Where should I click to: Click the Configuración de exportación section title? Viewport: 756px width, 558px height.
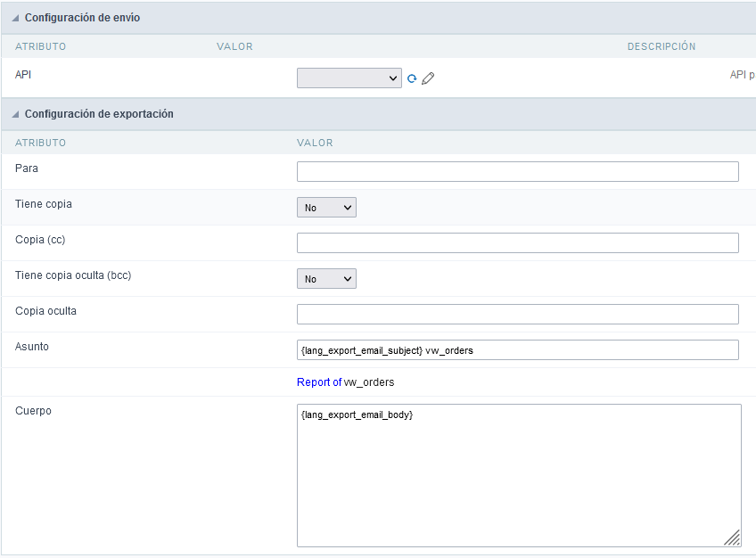tap(99, 114)
